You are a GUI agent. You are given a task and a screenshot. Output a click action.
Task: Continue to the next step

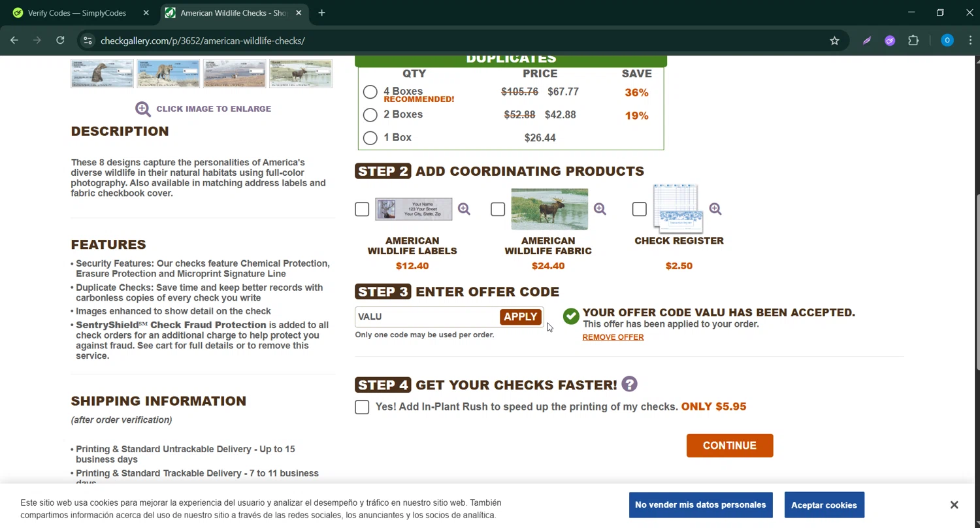click(x=730, y=446)
